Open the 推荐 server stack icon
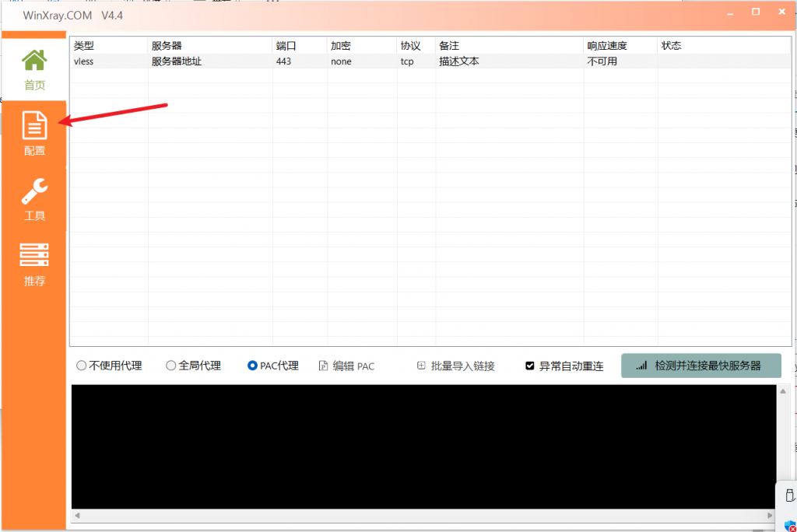 (34, 254)
